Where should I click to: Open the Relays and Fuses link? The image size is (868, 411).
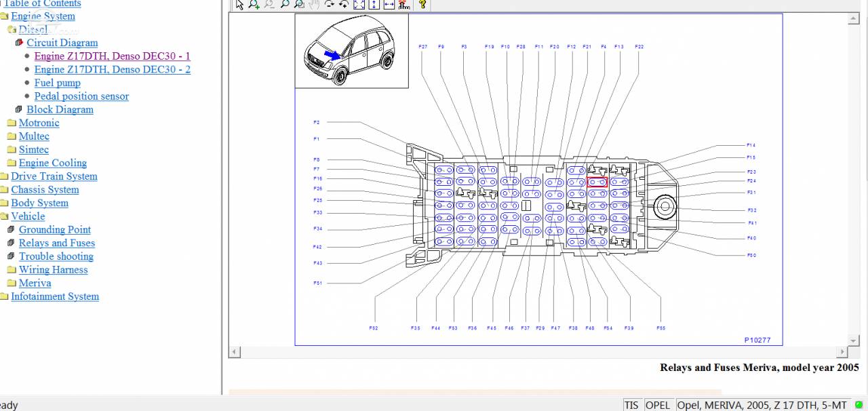57,243
